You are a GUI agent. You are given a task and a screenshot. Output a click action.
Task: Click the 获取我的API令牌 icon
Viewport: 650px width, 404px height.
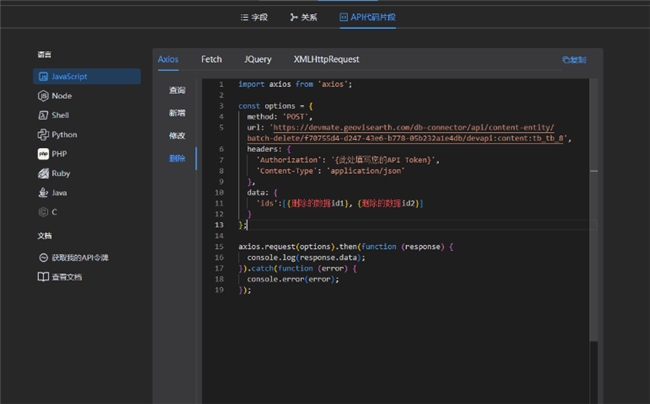(43, 258)
